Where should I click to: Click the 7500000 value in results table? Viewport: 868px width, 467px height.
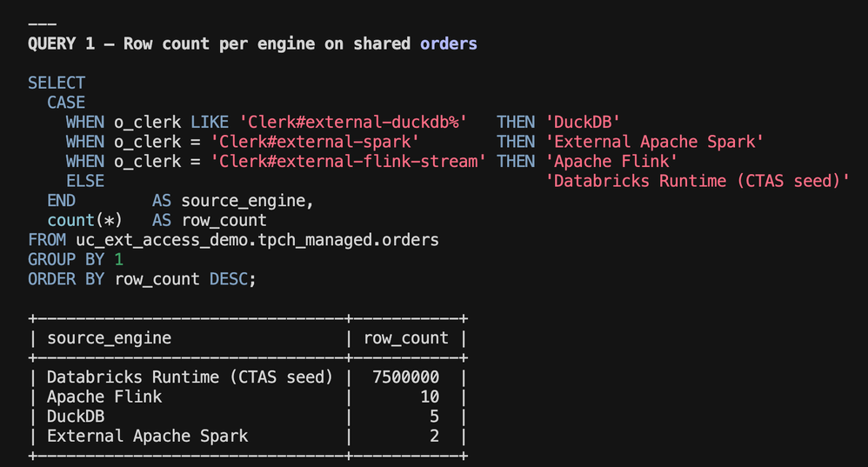click(406, 377)
